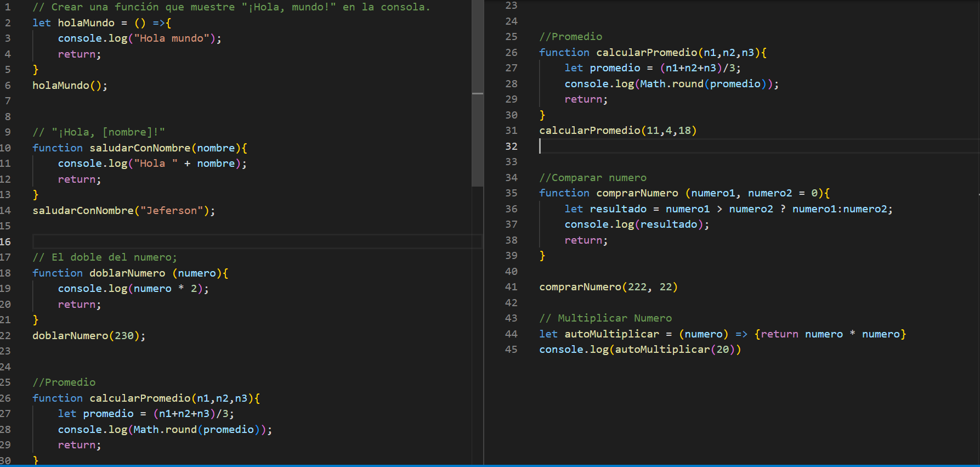Viewport: 980px width, 467px height.
Task: Click the "// Multiplicar Numero" comment
Action: click(x=605, y=318)
